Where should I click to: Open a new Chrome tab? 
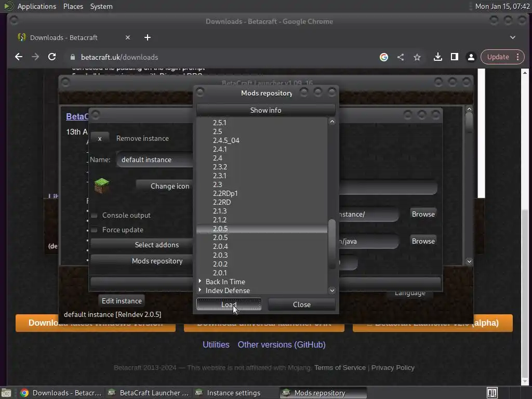(147, 37)
